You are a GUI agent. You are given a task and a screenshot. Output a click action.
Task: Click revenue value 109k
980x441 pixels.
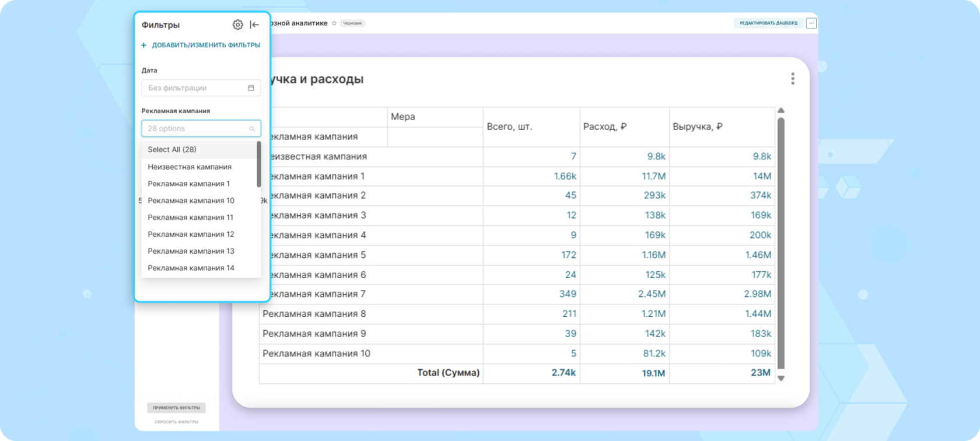coord(761,353)
